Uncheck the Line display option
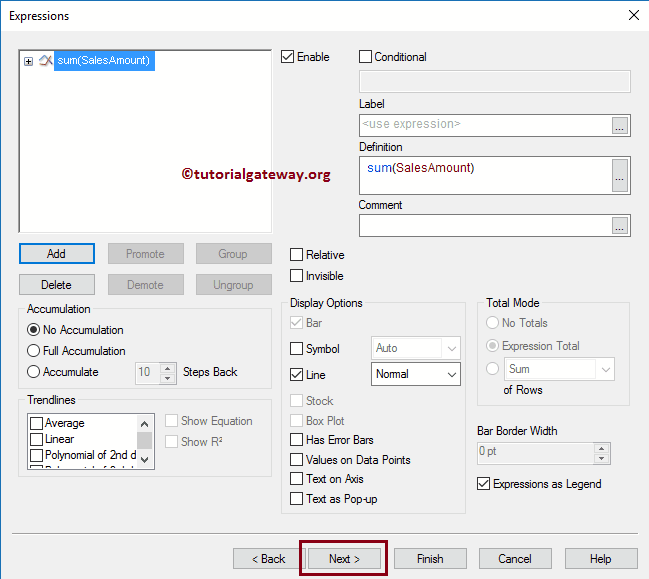This screenshot has width=649, height=579. coord(296,375)
